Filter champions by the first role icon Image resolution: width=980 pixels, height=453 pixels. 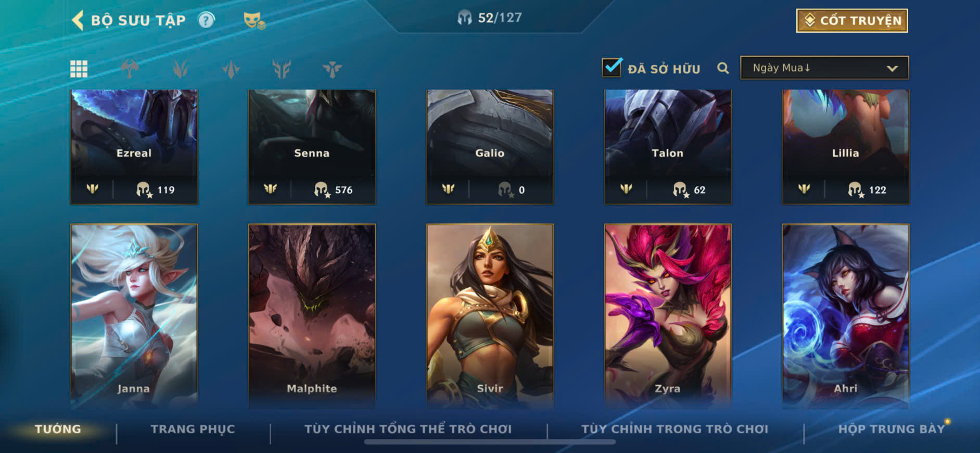130,69
